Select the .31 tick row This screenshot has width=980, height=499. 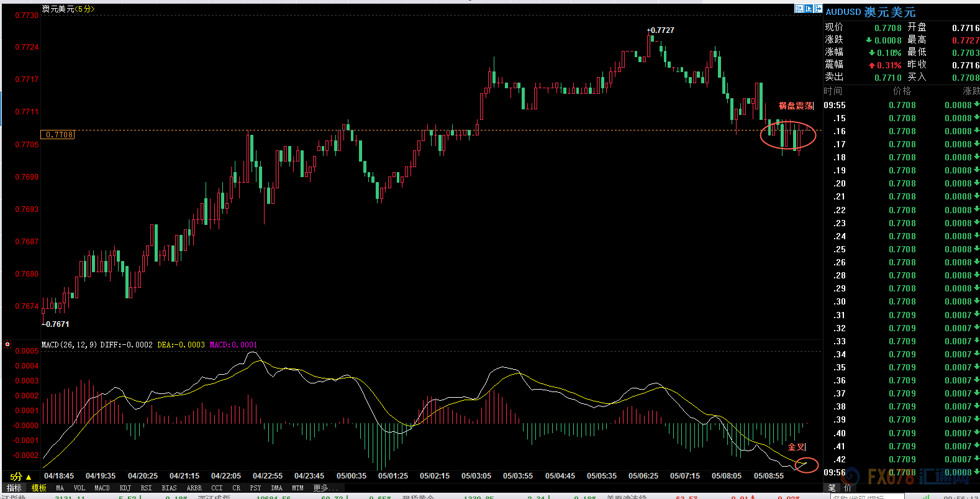click(902, 315)
